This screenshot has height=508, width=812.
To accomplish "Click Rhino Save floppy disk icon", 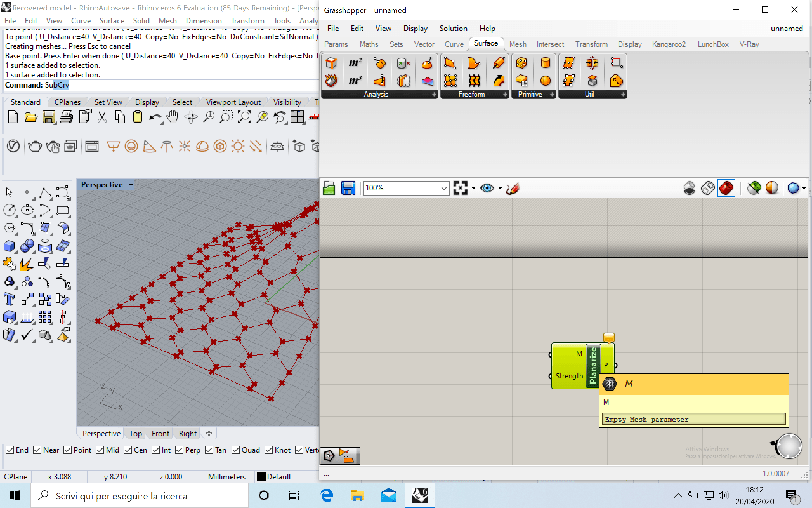I will (x=49, y=117).
